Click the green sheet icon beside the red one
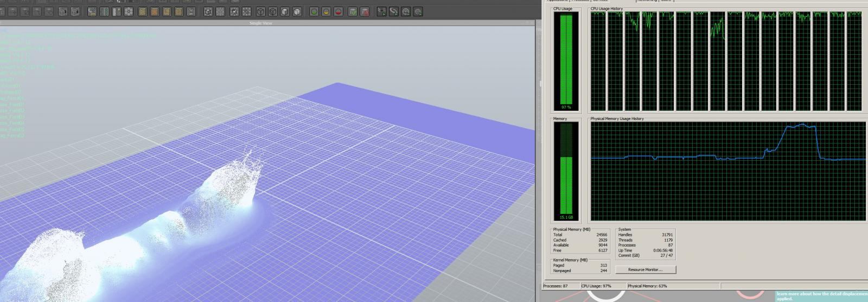 [x=352, y=11]
